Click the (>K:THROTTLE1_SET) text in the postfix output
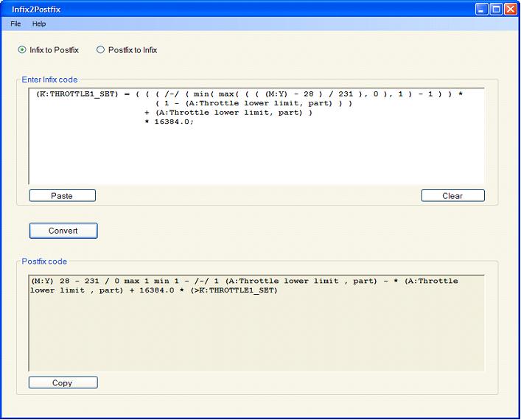Screen dimensions: 521x420 point(234,290)
